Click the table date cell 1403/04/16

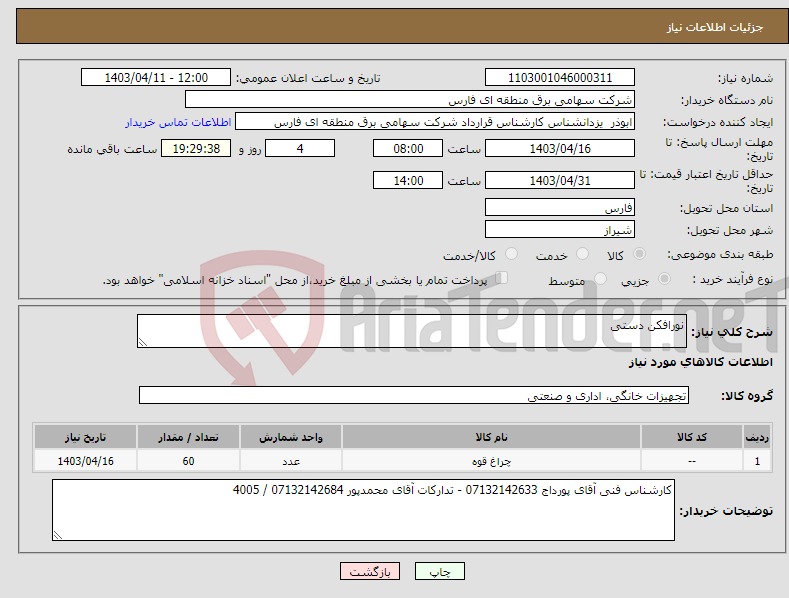point(86,461)
